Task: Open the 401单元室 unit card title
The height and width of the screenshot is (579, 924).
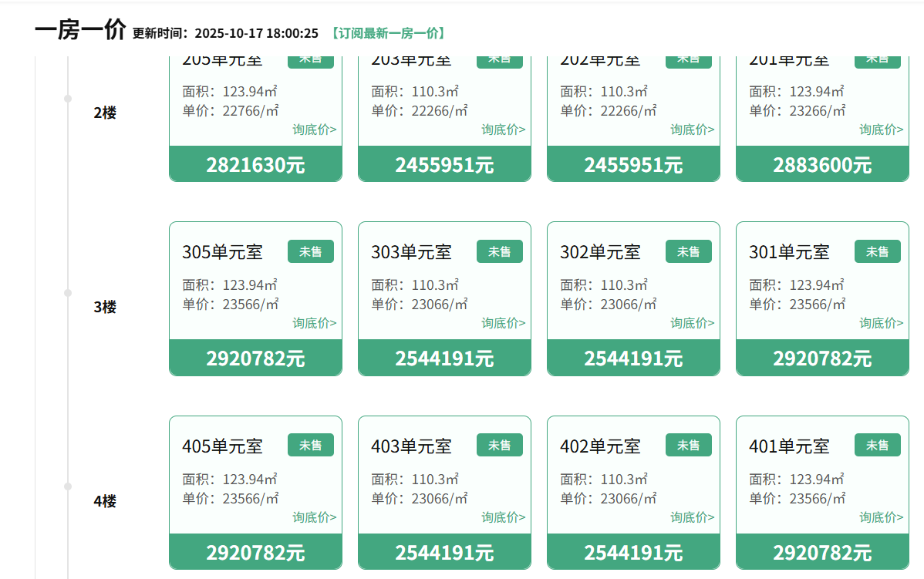Action: point(789,446)
